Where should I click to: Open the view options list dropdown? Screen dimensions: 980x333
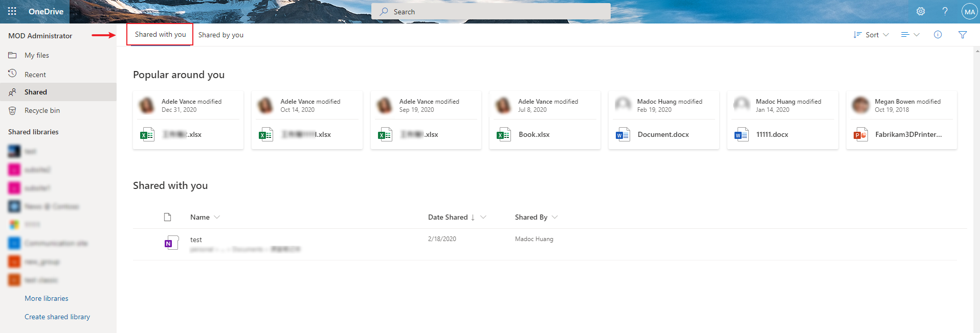point(910,35)
